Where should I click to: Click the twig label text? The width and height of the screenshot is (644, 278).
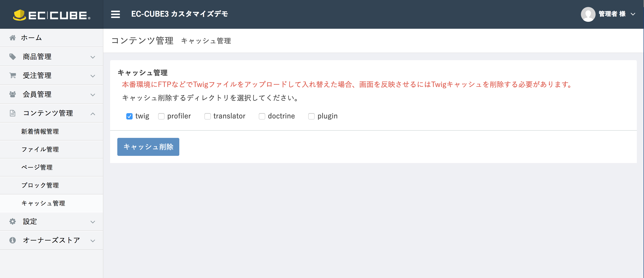[142, 116]
